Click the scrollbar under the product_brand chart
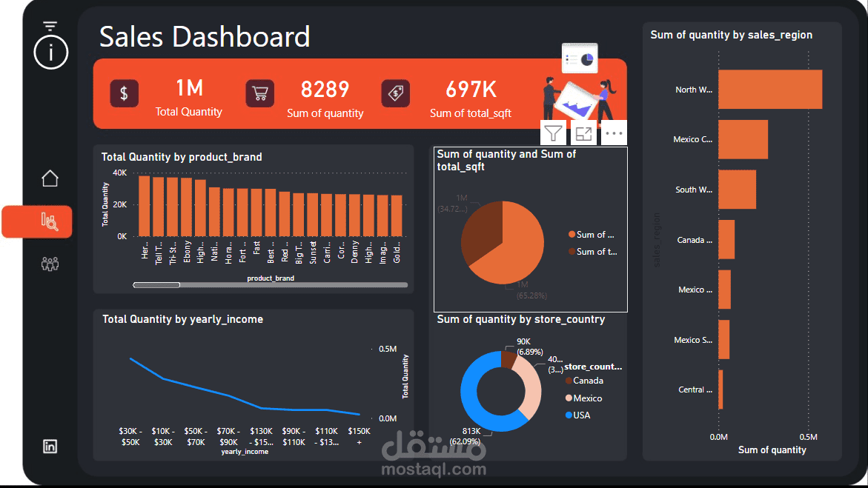 [157, 284]
